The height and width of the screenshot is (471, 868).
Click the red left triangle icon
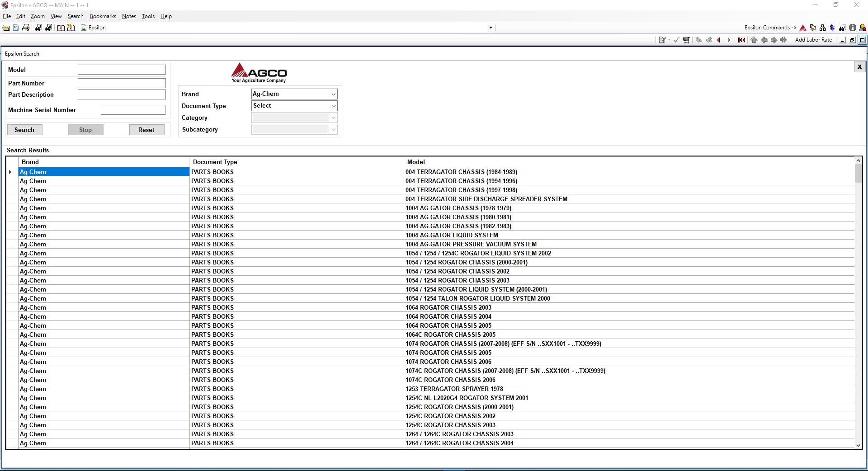coord(719,40)
